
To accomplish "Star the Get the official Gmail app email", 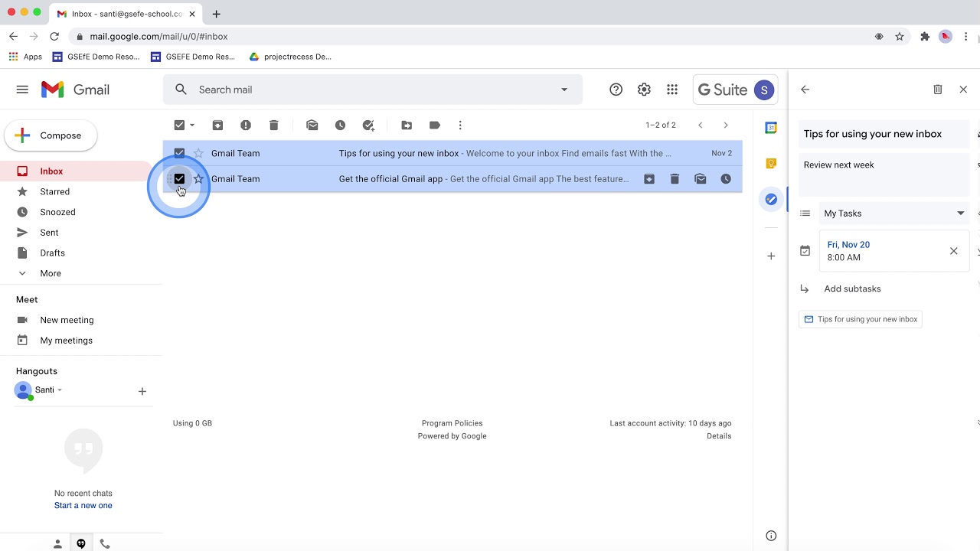I will 199,179.
